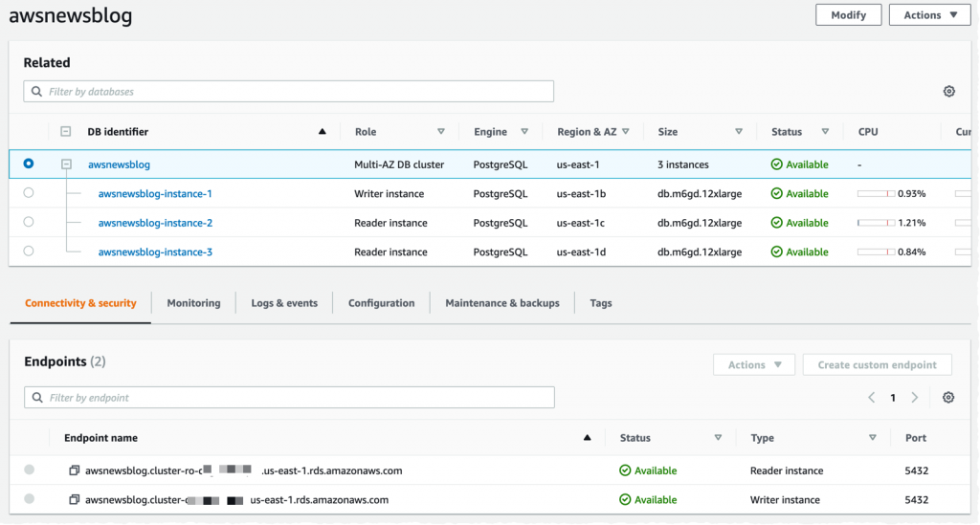The image size is (980, 525).
Task: Go to previous endpoints page arrow
Action: [871, 398]
